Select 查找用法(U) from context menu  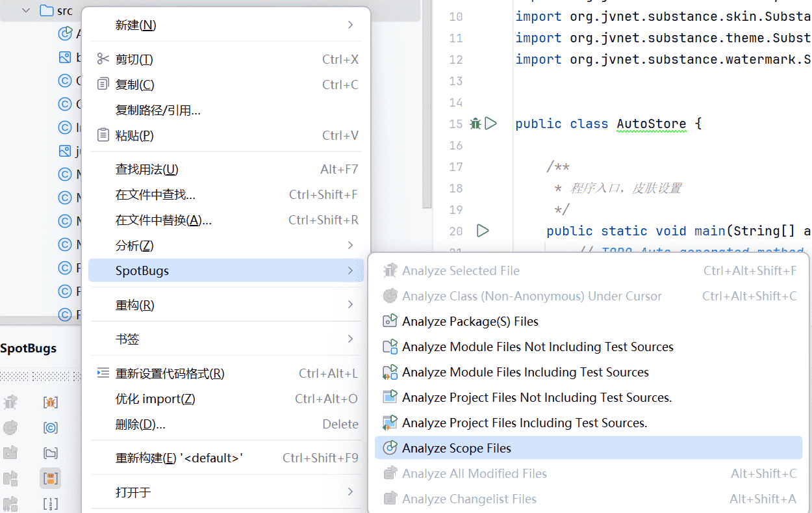(147, 170)
